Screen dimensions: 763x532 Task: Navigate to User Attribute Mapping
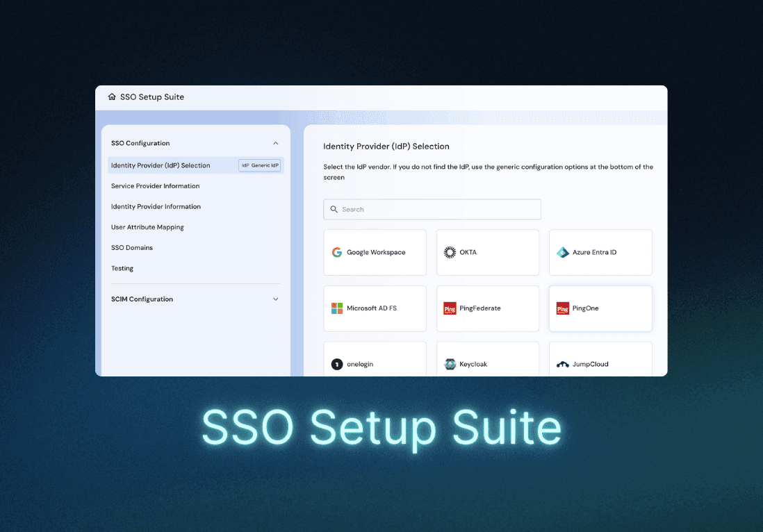click(148, 227)
